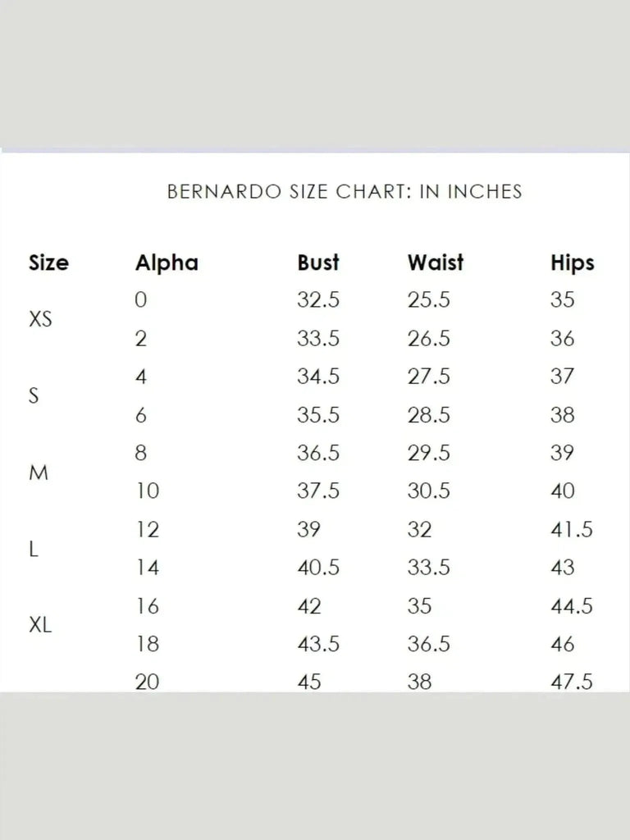The height and width of the screenshot is (840, 630).
Task: Click the Bust column header
Action: (x=318, y=263)
